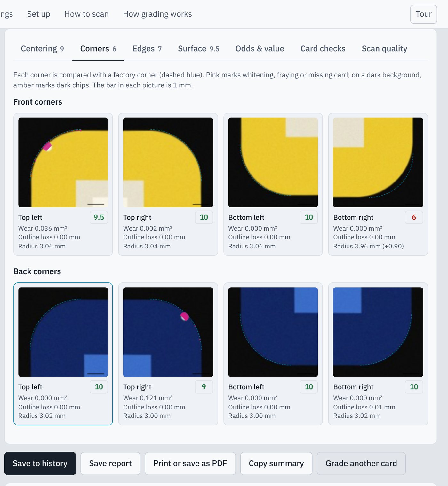Click the 'Front corners' heading

pos(38,102)
